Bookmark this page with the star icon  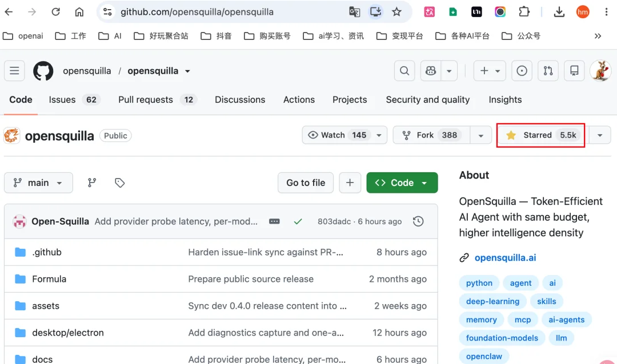(396, 12)
